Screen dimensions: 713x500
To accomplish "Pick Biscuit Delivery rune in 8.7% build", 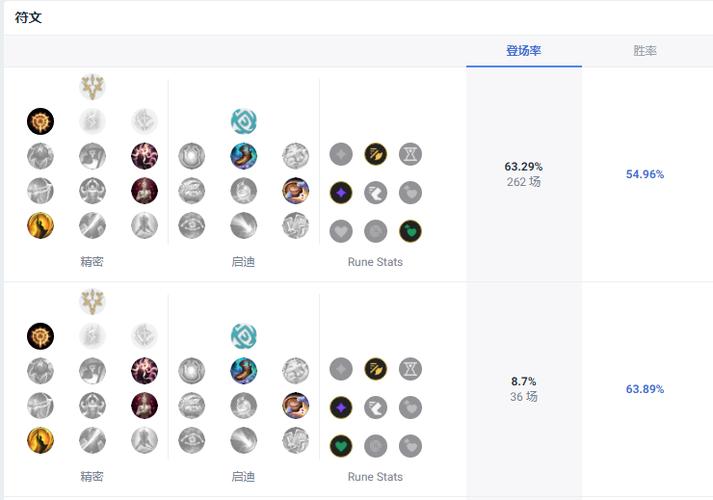I will coord(295,406).
